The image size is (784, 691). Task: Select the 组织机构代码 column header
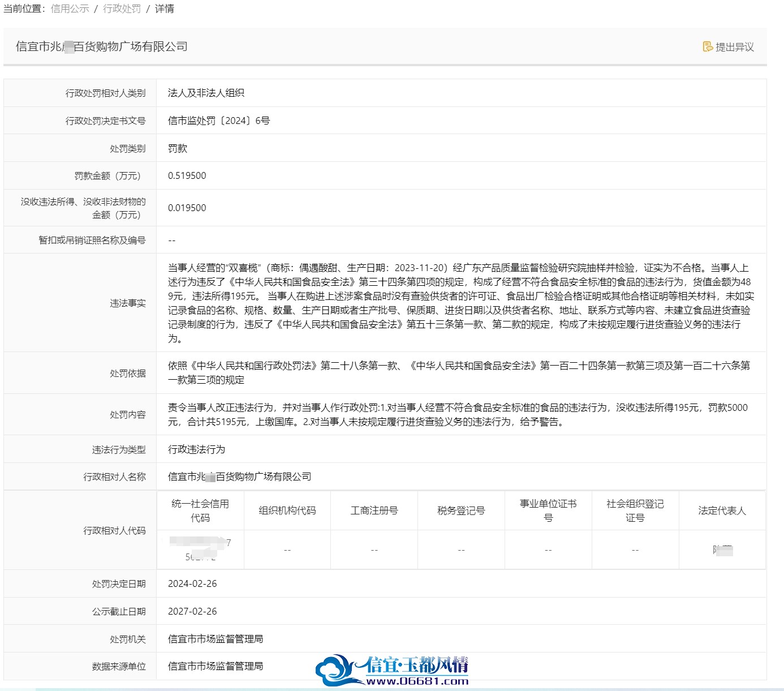click(287, 510)
